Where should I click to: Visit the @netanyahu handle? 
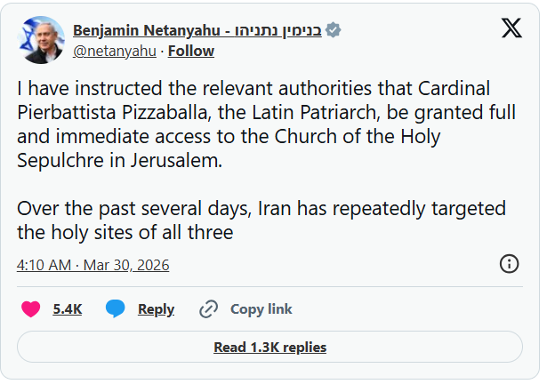tap(115, 51)
